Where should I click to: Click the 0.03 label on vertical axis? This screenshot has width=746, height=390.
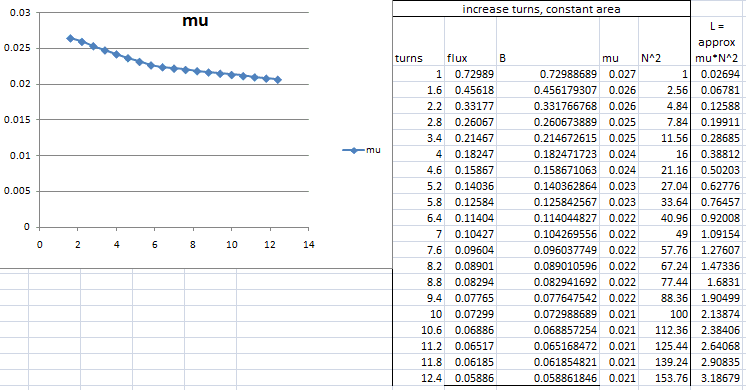click(20, 13)
